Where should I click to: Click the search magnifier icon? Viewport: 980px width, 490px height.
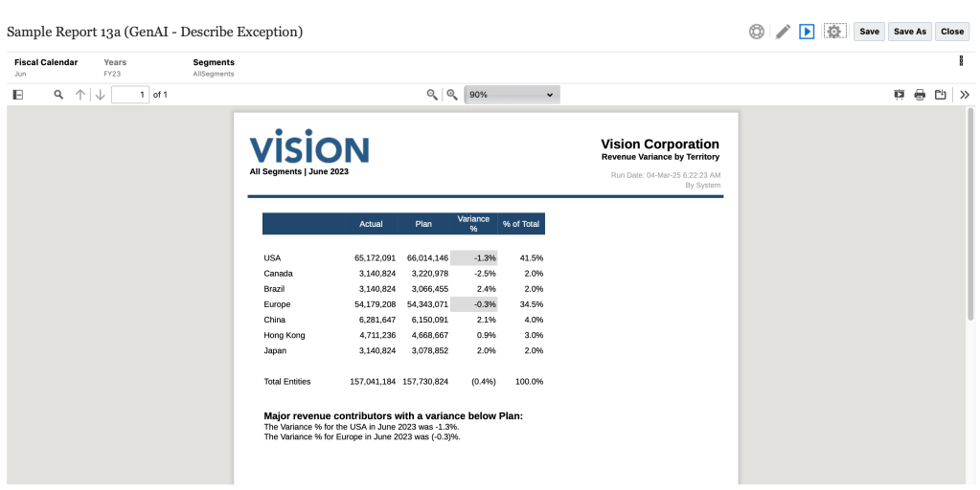(x=58, y=95)
